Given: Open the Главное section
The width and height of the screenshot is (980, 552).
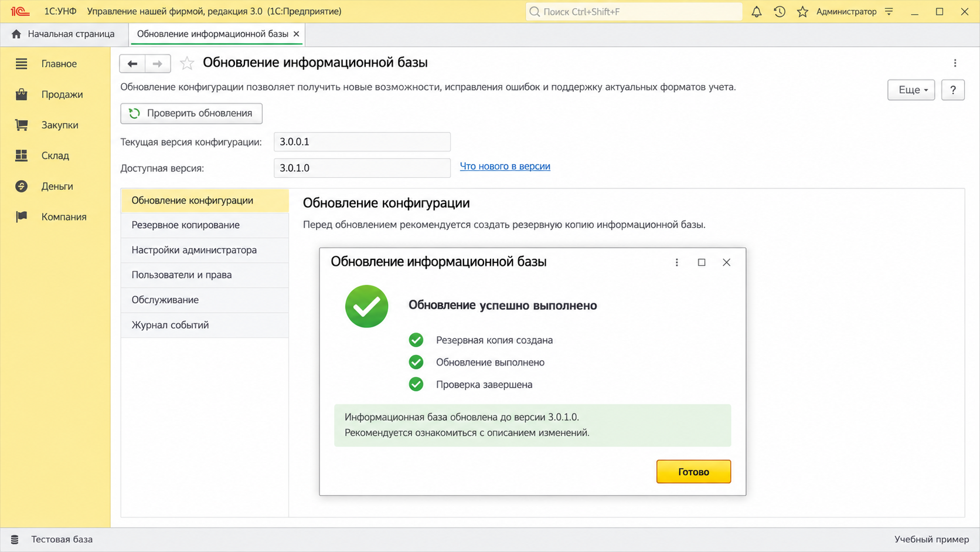Looking at the screenshot, I should pyautogui.click(x=55, y=64).
